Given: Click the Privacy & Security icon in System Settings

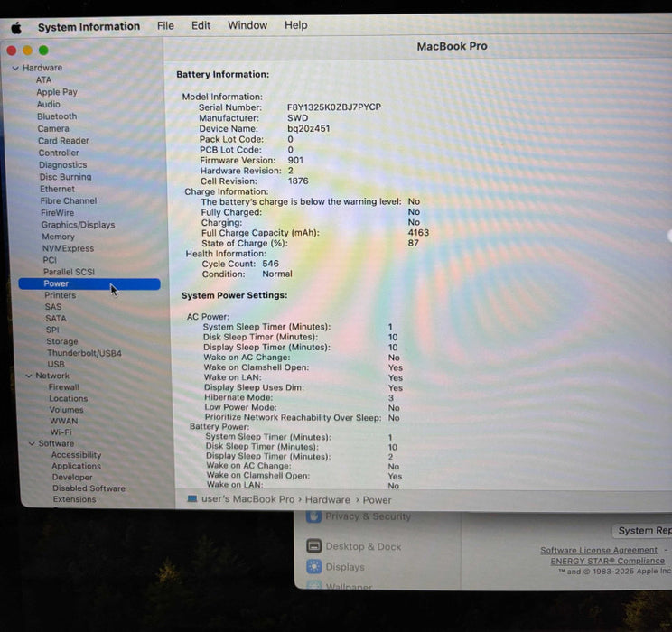Looking at the screenshot, I should tap(313, 516).
